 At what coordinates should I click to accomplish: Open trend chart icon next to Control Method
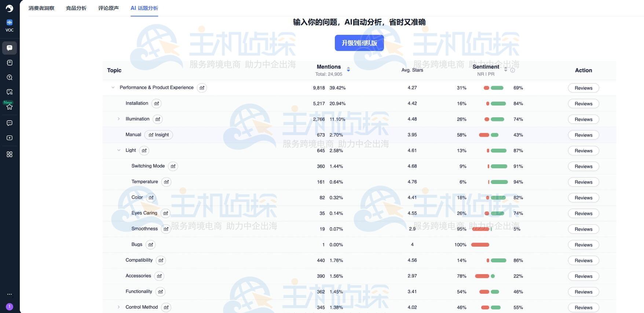[x=166, y=308]
